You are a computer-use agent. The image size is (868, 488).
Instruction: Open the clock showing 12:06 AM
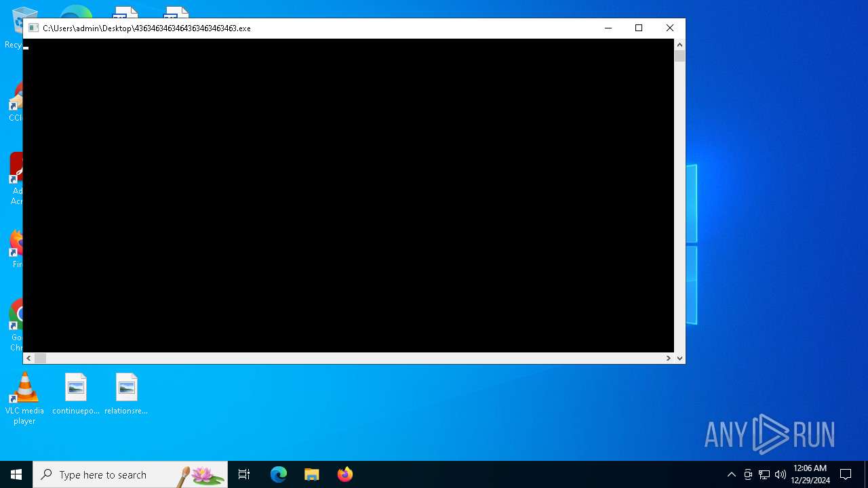point(810,474)
